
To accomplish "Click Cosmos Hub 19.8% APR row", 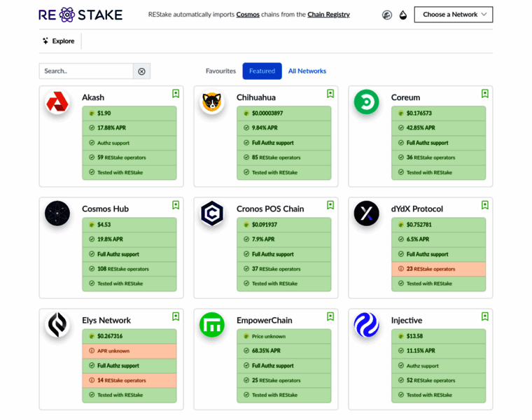I will pyautogui.click(x=129, y=239).
